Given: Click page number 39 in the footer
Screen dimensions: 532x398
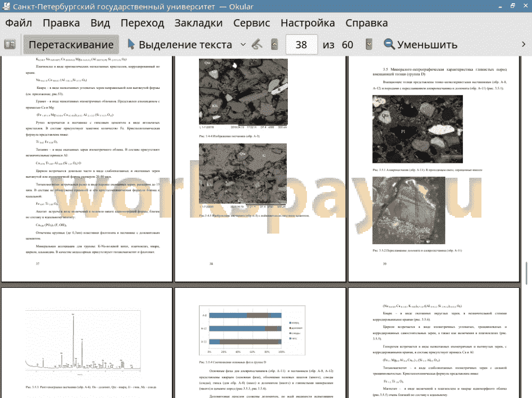Looking at the screenshot, I should [x=385, y=263].
